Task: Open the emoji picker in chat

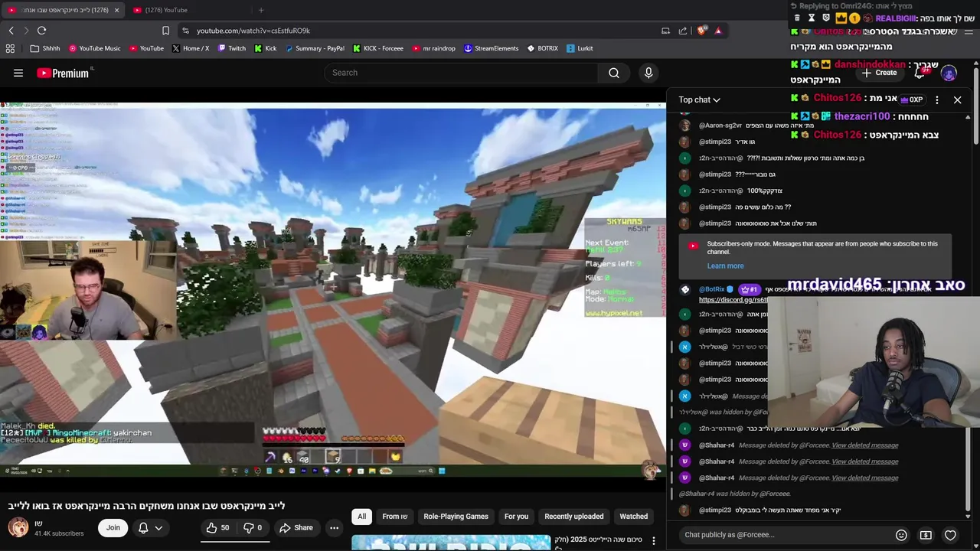Action: (x=901, y=535)
